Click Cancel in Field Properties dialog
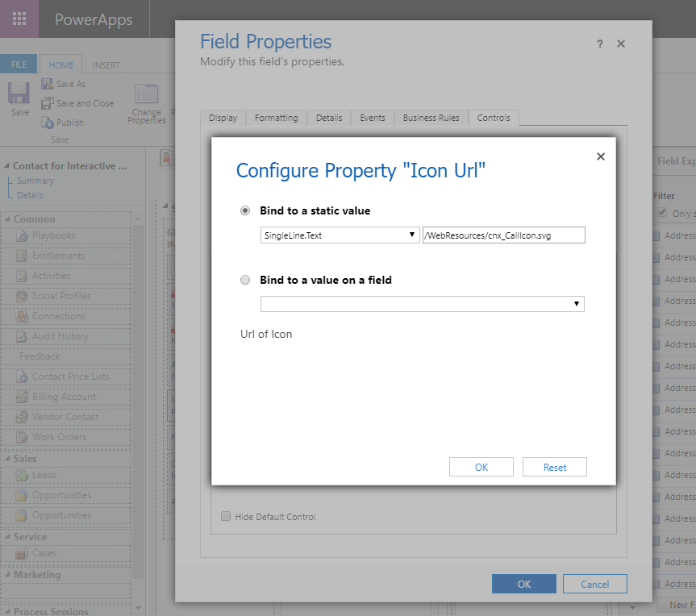The image size is (696, 616). (x=595, y=584)
